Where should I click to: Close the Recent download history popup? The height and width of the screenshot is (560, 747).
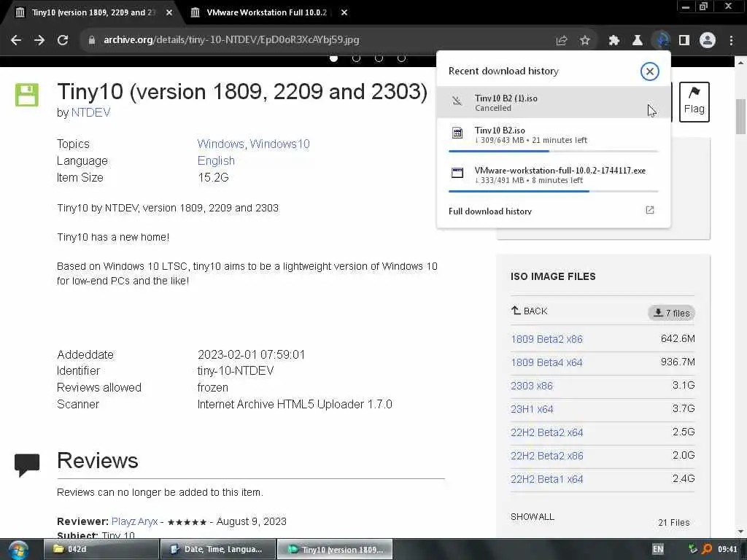pos(649,71)
